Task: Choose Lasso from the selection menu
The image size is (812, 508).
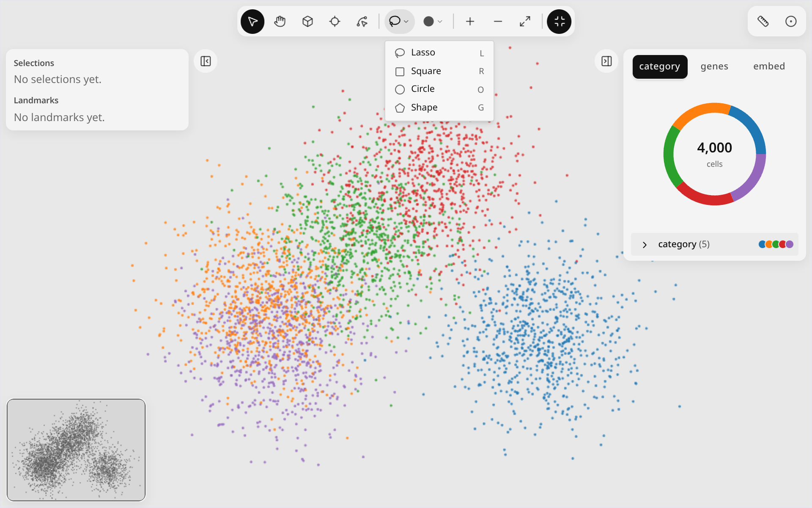Action: click(x=439, y=52)
